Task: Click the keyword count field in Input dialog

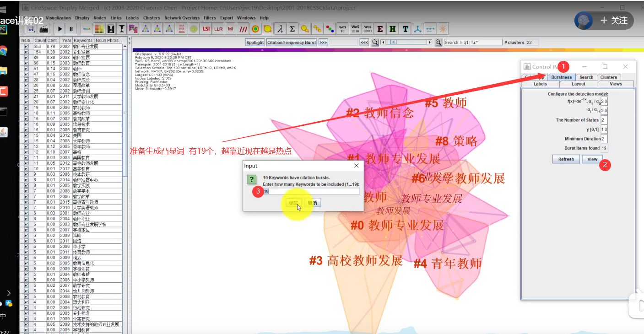Action: (x=311, y=191)
